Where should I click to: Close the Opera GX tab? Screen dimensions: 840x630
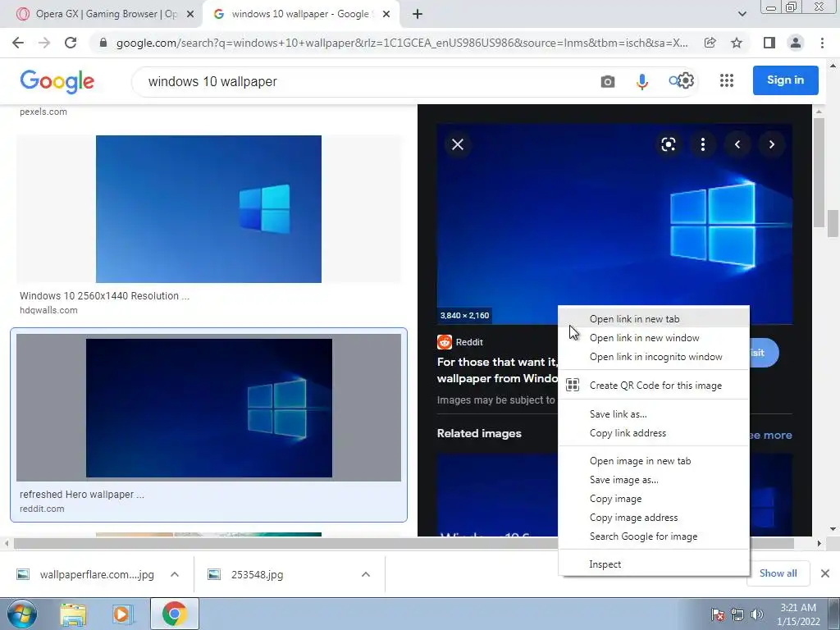coord(190,15)
